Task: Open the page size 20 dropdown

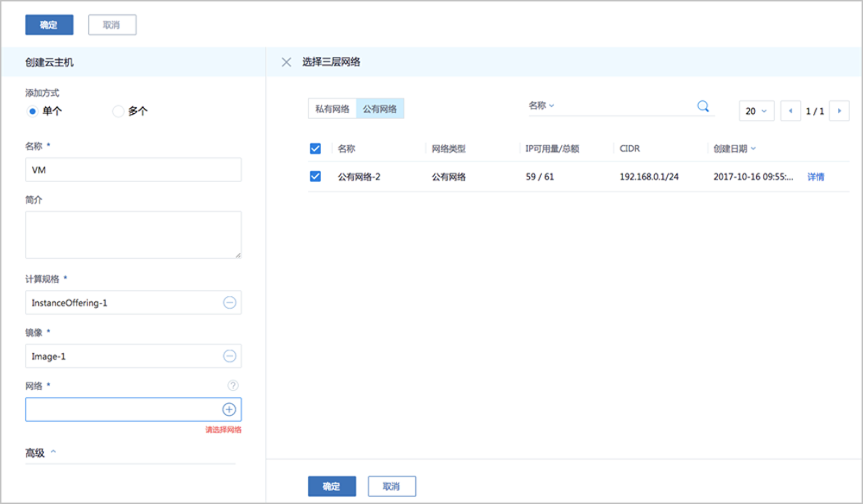Action: (756, 111)
